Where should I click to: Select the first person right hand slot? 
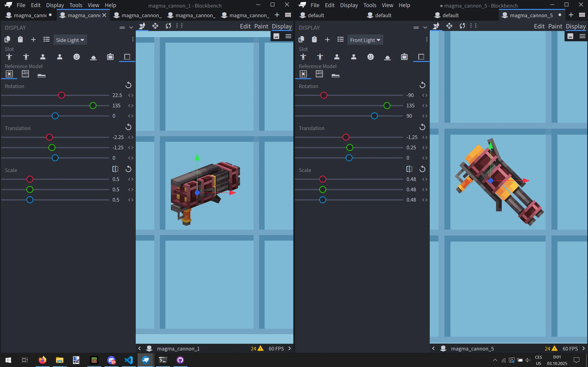pos(43,57)
